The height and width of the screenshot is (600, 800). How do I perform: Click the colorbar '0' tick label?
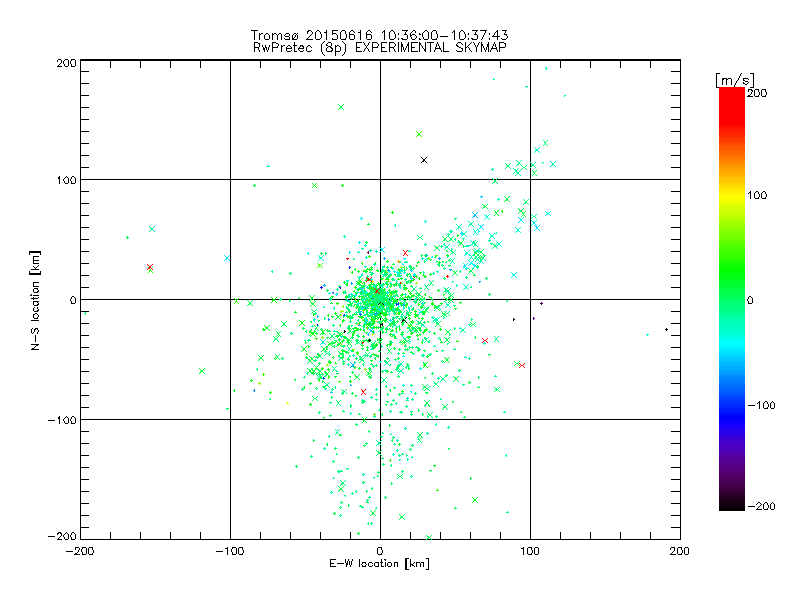click(x=750, y=300)
